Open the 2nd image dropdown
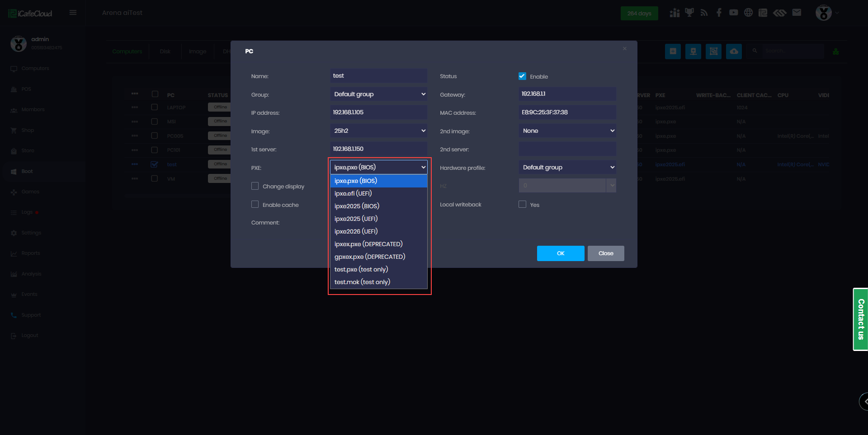This screenshot has height=435, width=868. point(567,131)
